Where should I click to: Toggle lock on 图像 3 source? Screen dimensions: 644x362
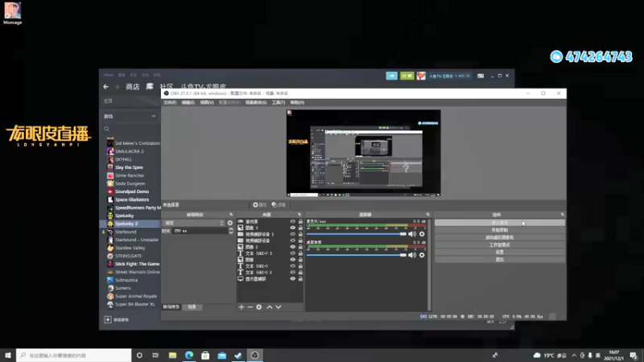pyautogui.click(x=300, y=228)
